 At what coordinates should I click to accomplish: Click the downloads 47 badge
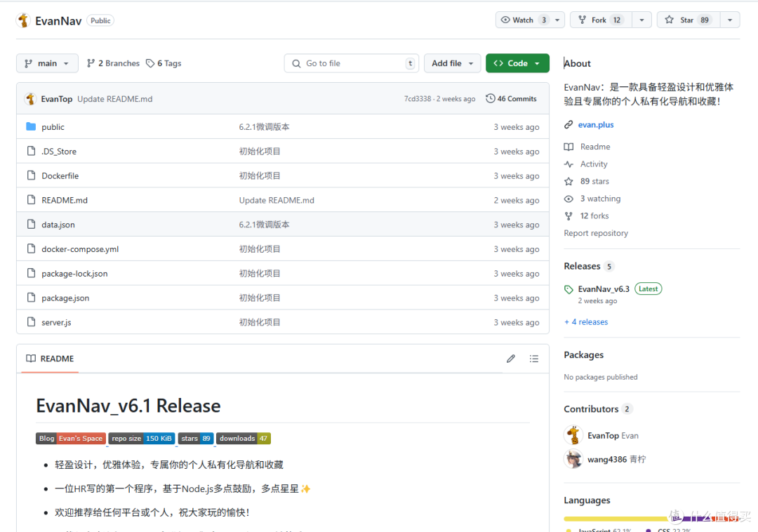pos(243,438)
